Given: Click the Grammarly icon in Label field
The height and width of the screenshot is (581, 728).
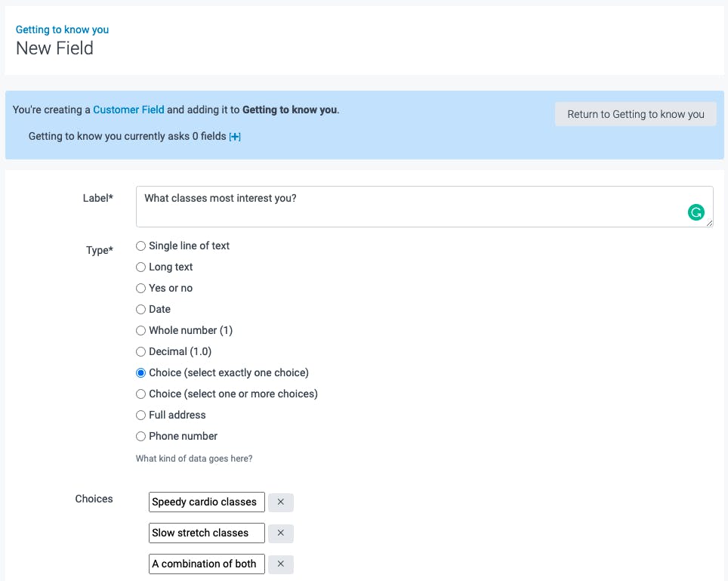Looking at the screenshot, I should pyautogui.click(x=696, y=212).
